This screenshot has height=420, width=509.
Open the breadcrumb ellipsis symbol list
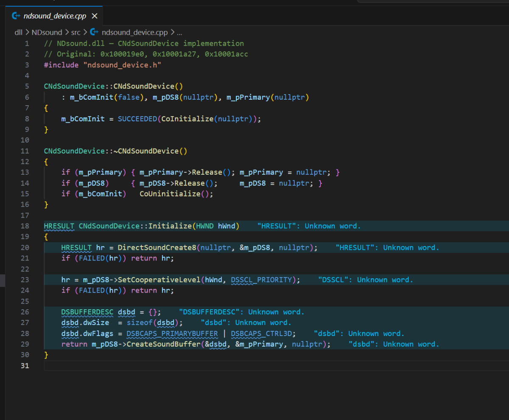(179, 32)
